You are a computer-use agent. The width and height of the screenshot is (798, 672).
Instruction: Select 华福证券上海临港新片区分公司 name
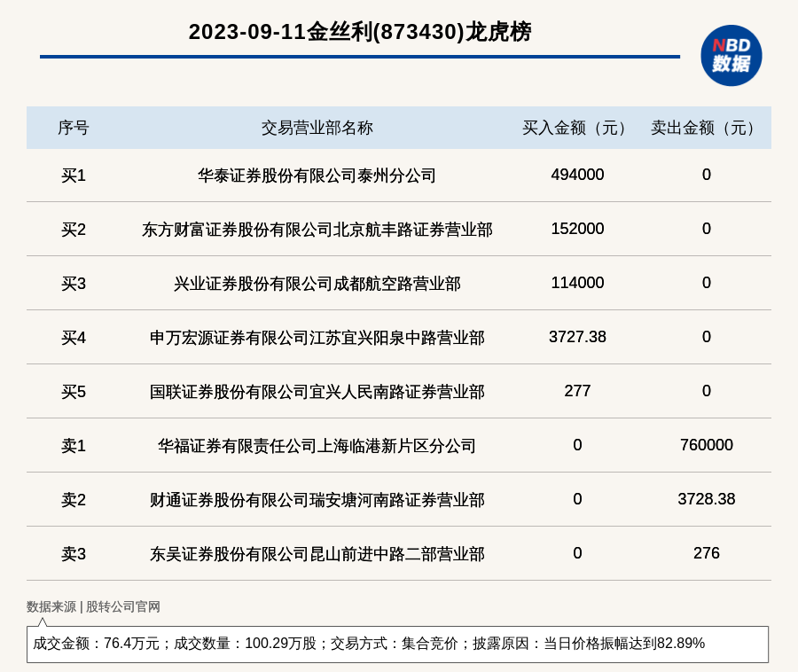point(317,446)
